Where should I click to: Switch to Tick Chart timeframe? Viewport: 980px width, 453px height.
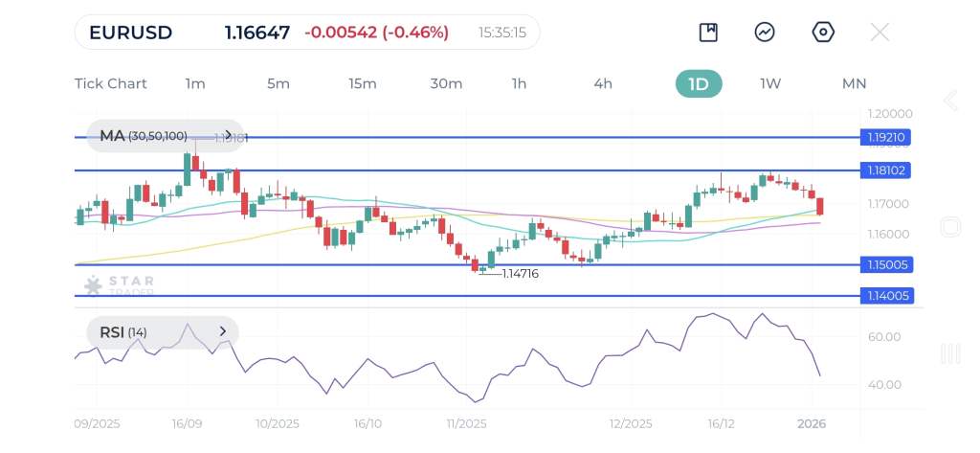coord(111,84)
